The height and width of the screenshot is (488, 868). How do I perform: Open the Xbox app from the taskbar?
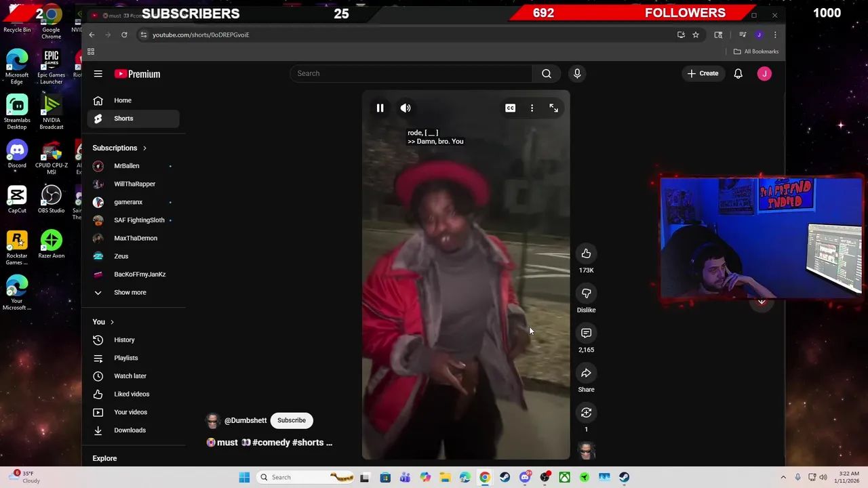[x=564, y=477]
